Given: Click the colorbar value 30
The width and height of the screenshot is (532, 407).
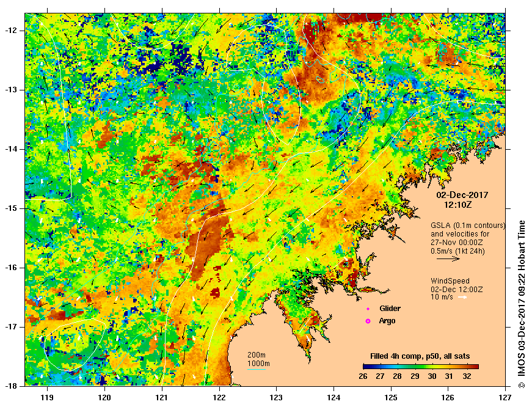Looking at the screenshot, I should point(432,376).
